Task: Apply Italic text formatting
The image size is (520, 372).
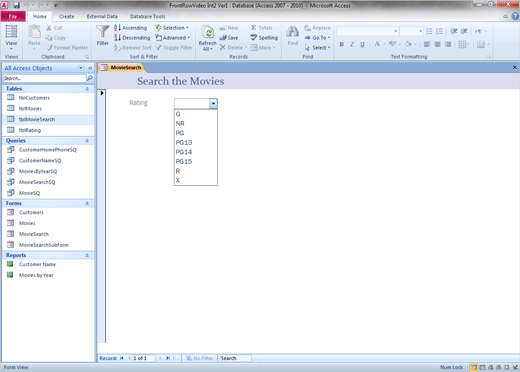Action: (x=352, y=44)
